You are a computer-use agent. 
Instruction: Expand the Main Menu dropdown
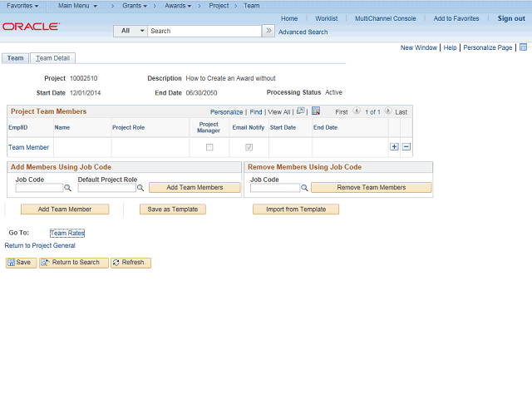[x=77, y=6]
